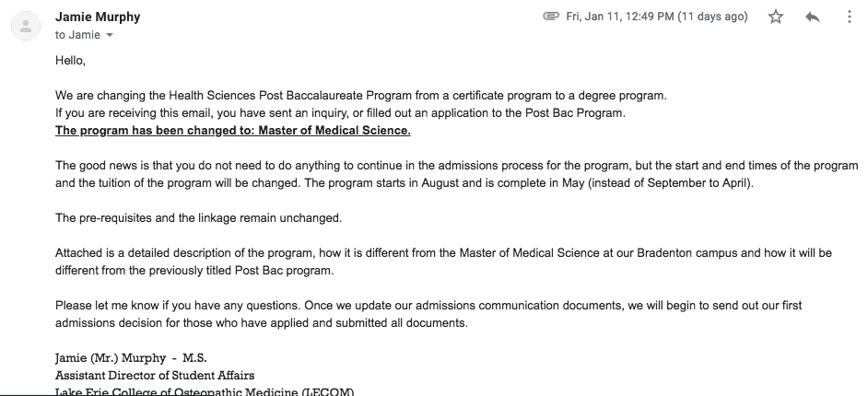Reply using the arrow icon
Image resolution: width=868 pixels, height=396 pixels.
point(813,17)
